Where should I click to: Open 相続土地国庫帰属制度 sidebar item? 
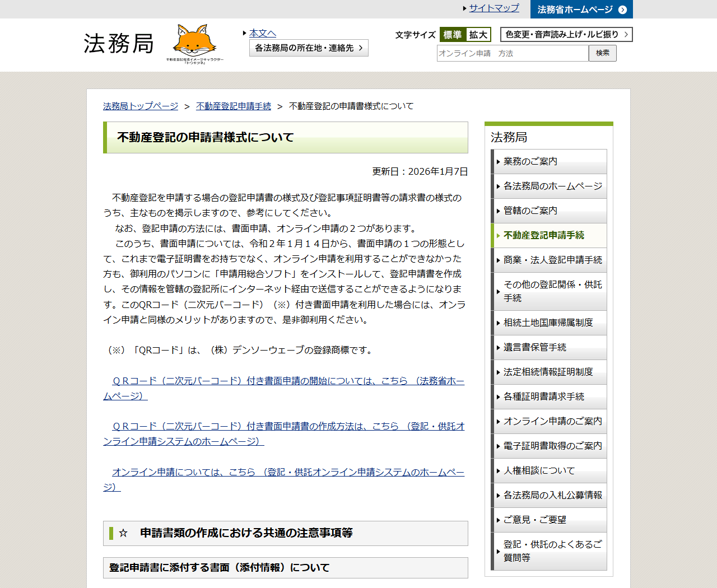click(549, 323)
